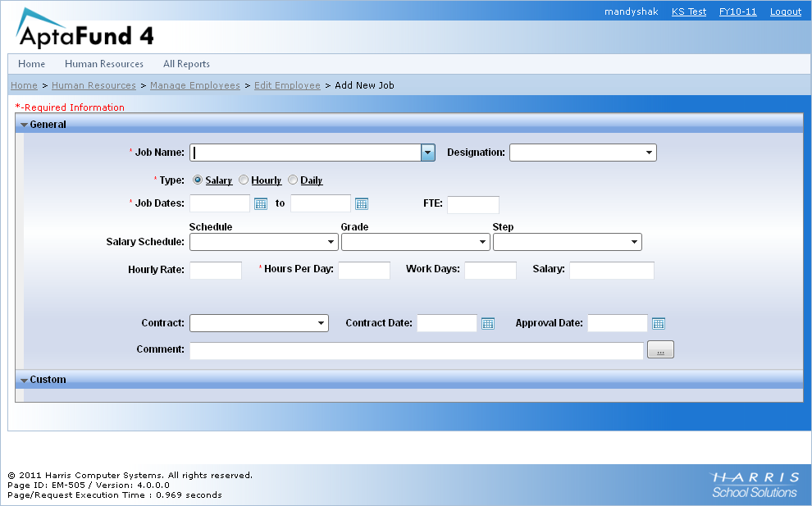Select the Daily type radio button

293,180
